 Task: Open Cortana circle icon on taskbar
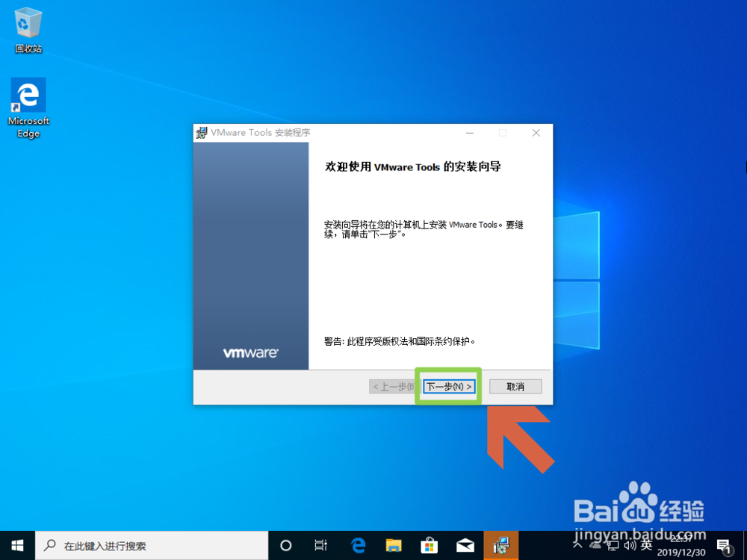tap(286, 545)
